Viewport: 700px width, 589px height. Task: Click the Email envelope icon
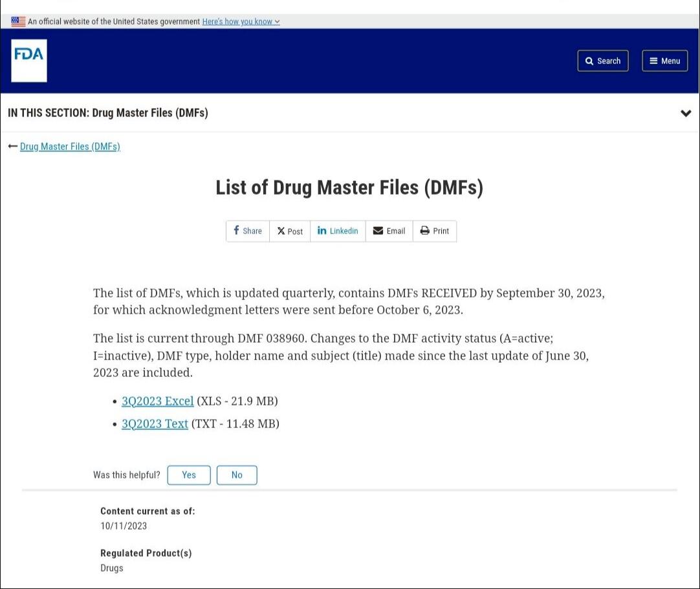(378, 231)
